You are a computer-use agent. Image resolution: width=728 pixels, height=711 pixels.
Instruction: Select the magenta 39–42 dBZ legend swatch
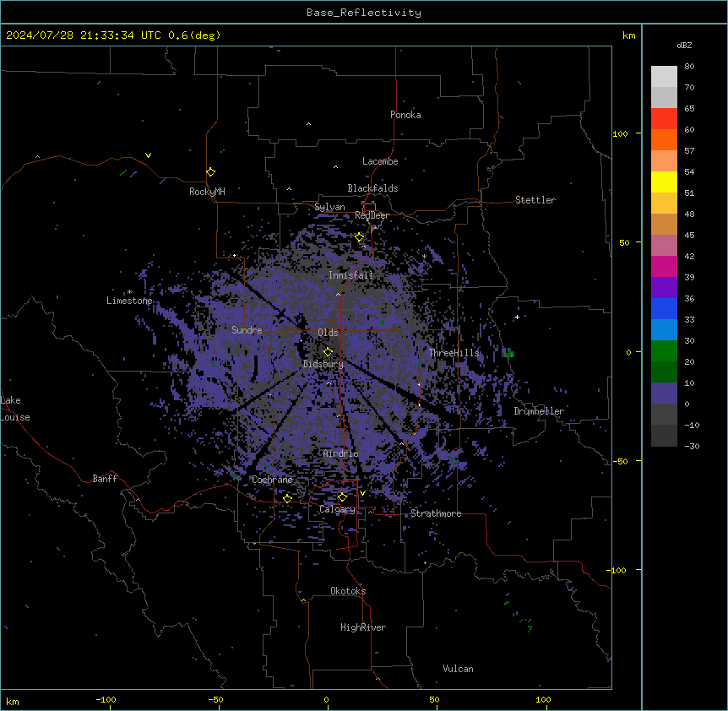point(664,266)
